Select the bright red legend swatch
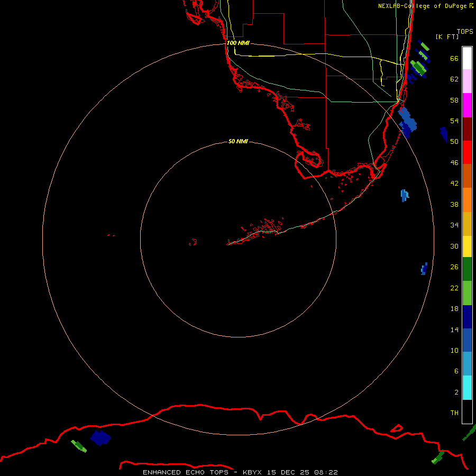 click(467, 152)
